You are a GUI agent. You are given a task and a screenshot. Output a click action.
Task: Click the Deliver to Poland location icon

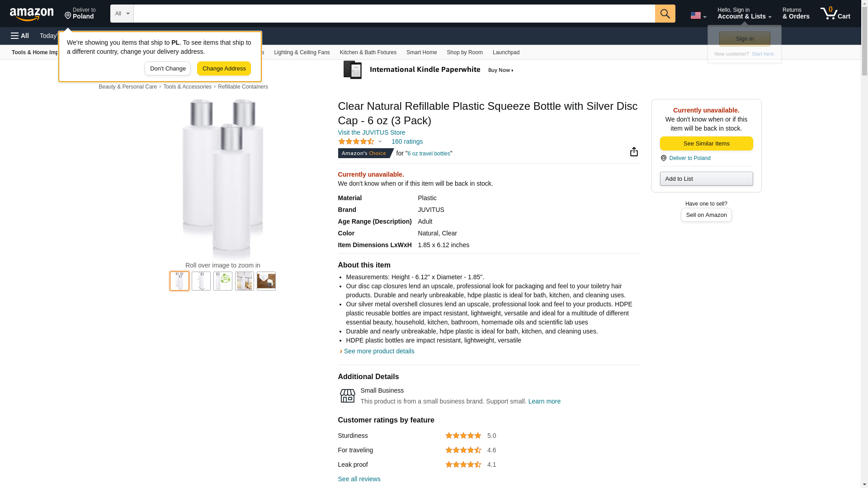point(68,16)
